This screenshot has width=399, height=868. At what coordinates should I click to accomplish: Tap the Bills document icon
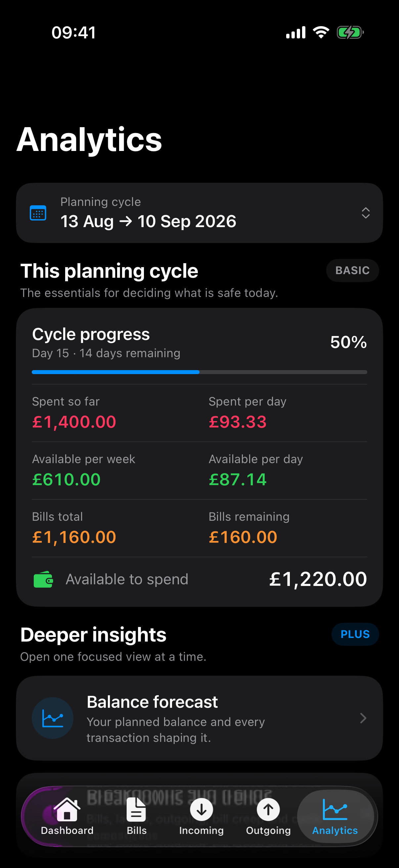(136, 809)
